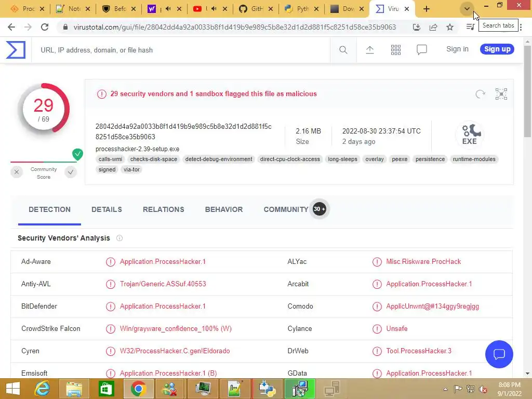532x399 pixels.
Task: Open the Search tabs dropdown arrow
Action: [467, 9]
